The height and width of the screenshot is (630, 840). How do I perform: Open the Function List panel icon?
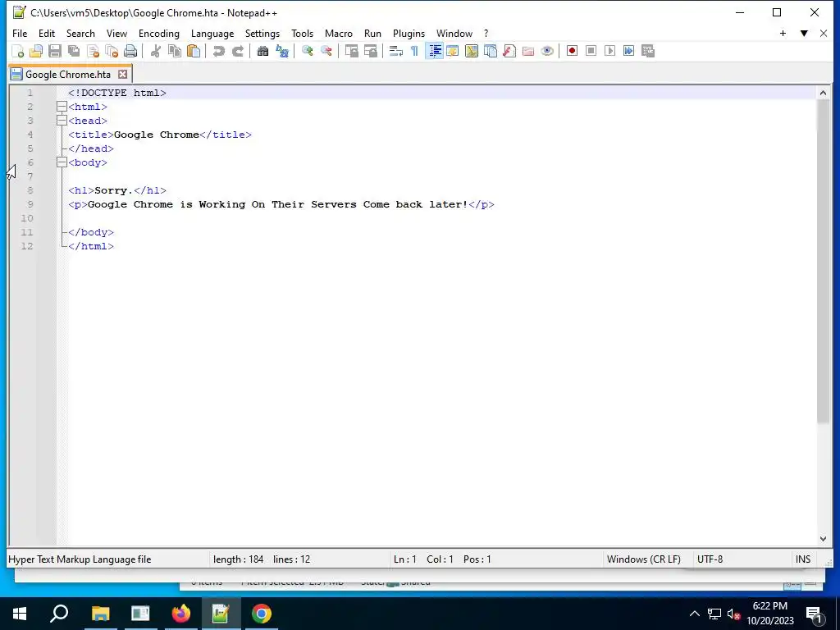tap(509, 51)
